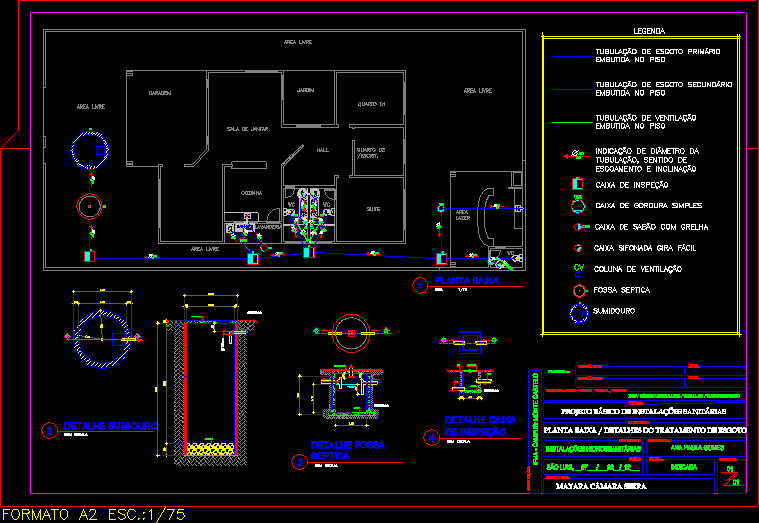Viewport: 759px width, 523px height.
Task: Click the numbered circle beside Planta Baixa title
Action: 421,285
